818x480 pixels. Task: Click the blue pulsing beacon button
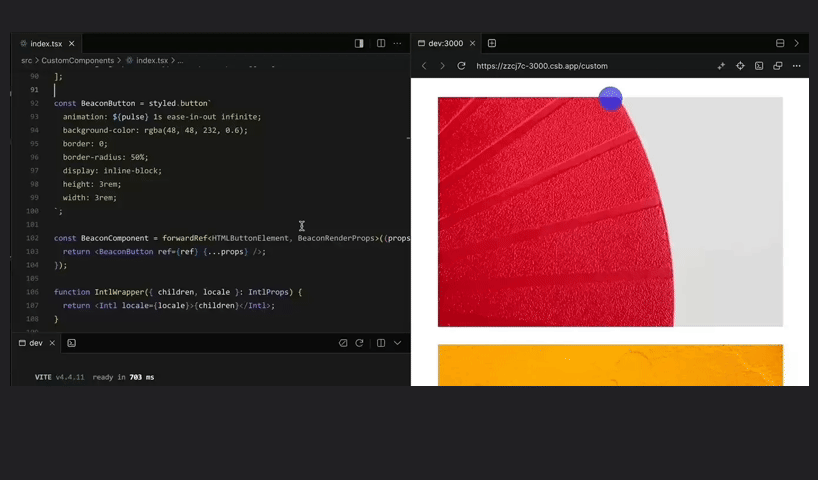(x=610, y=98)
